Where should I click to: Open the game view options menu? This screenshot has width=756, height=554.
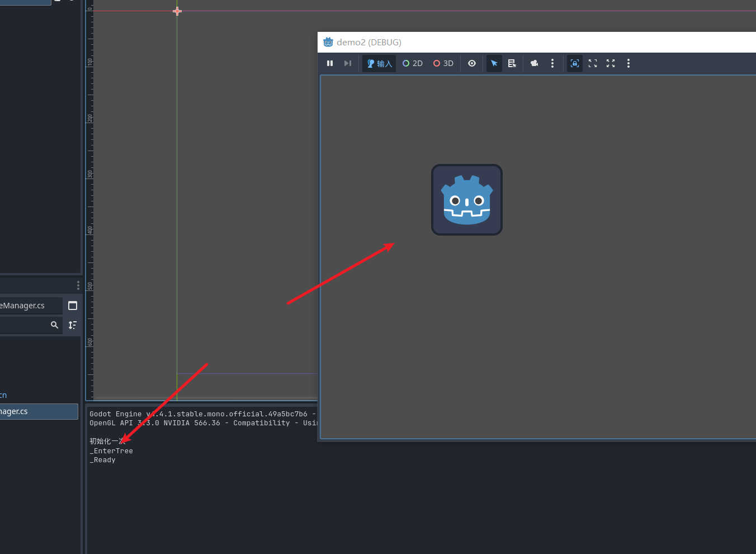point(629,63)
